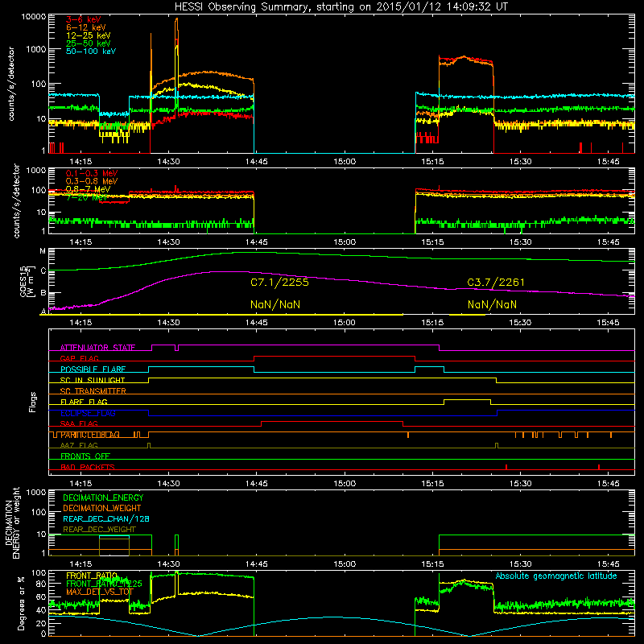644x644 pixels.
Task: Click the 0.3-0.8 MeV legend label
Action: pos(92,181)
